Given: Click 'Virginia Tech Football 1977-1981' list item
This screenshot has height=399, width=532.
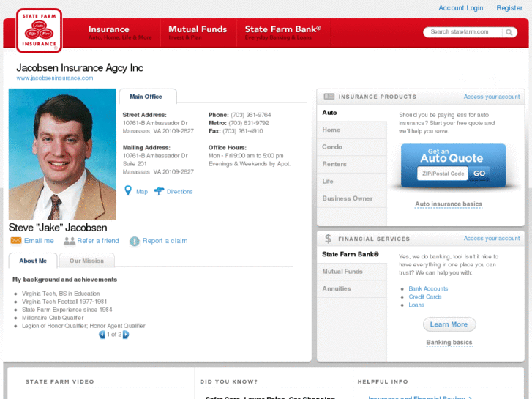Looking at the screenshot, I should [x=64, y=302].
